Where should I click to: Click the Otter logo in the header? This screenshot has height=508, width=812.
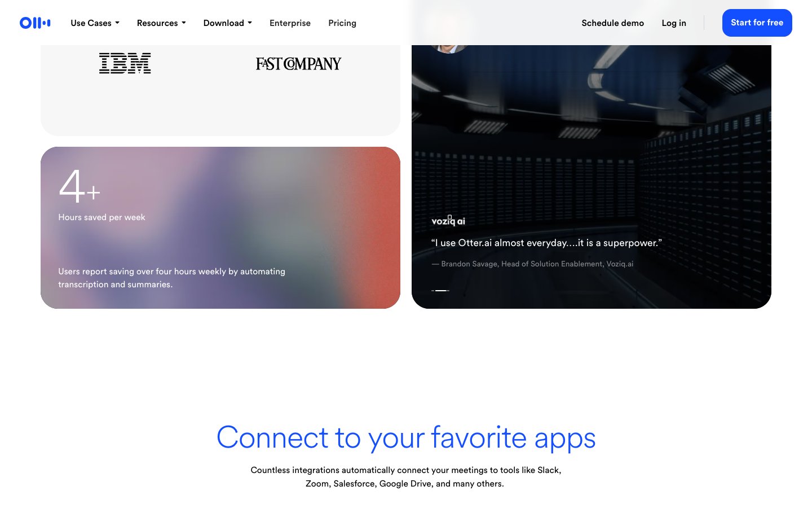pyautogui.click(x=35, y=23)
